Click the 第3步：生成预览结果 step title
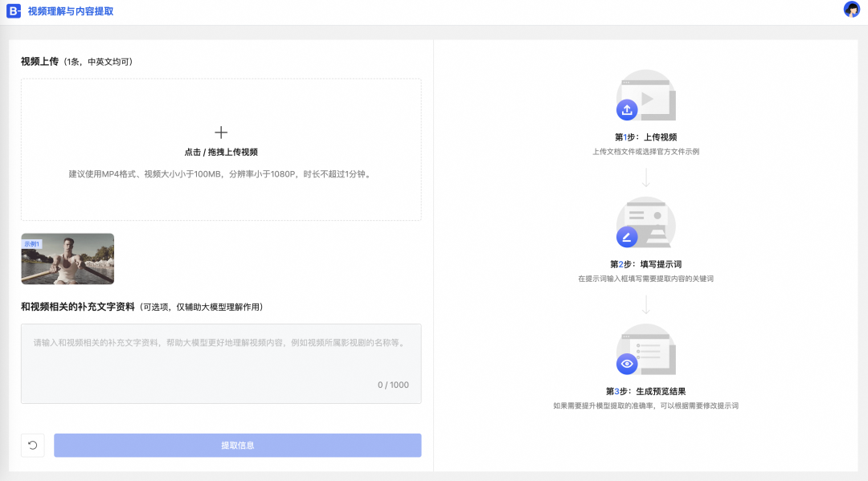 [x=646, y=391]
